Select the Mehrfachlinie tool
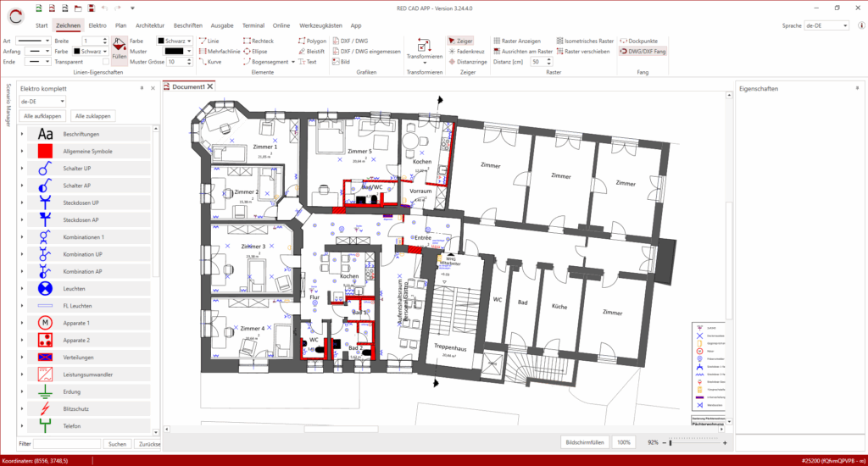Viewport: 868px width, 466px height. 220,52
